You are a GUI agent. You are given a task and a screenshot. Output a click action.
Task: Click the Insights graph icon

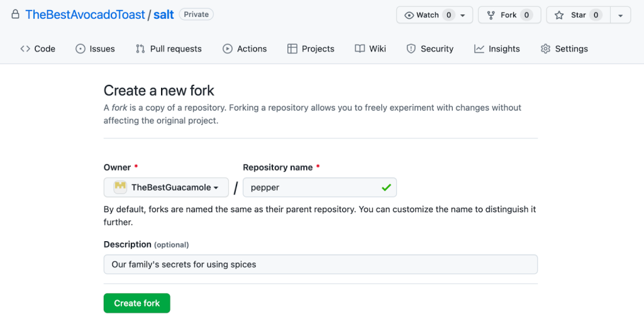(x=479, y=49)
